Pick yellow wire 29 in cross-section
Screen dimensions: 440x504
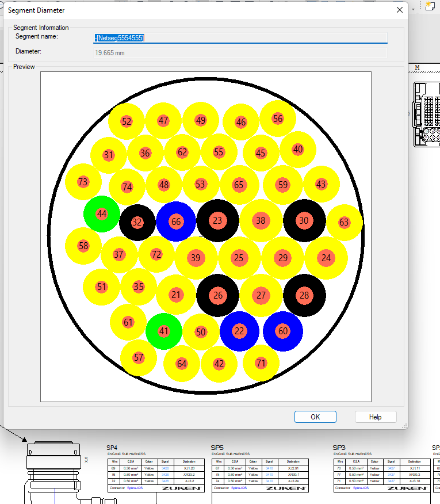283,258
